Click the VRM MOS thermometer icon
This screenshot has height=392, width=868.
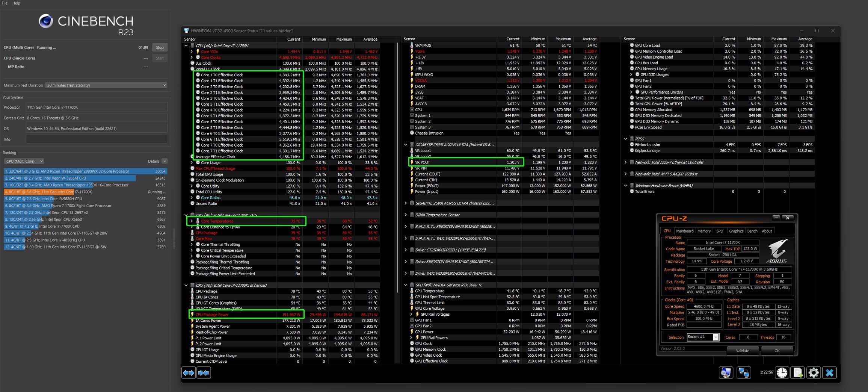click(412, 45)
